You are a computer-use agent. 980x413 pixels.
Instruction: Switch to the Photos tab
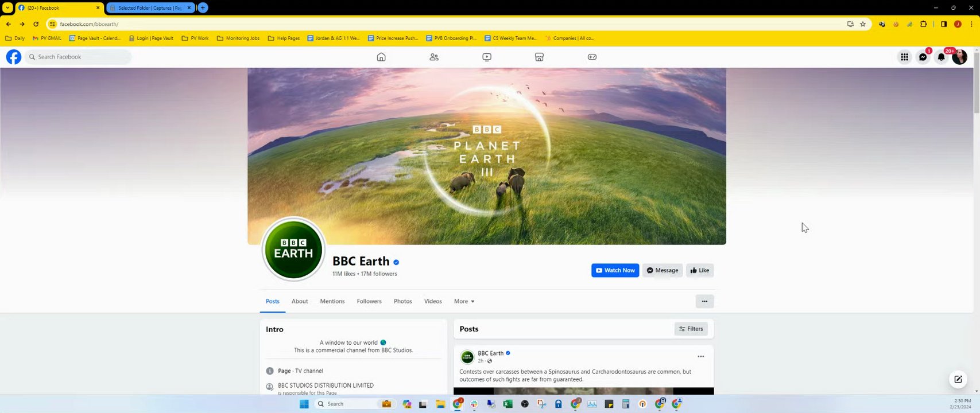[403, 301]
